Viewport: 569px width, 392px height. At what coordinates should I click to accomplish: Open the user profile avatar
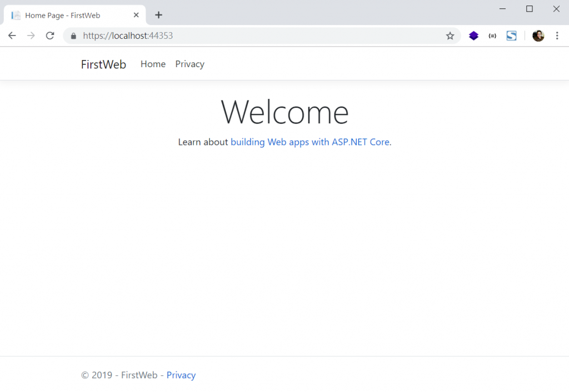coord(538,36)
